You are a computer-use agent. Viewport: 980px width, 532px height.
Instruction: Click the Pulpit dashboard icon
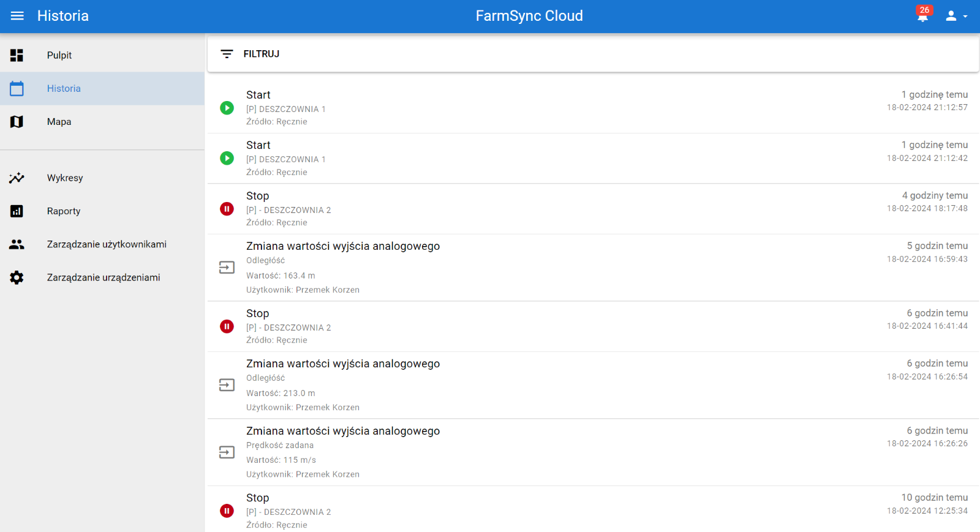(x=17, y=55)
